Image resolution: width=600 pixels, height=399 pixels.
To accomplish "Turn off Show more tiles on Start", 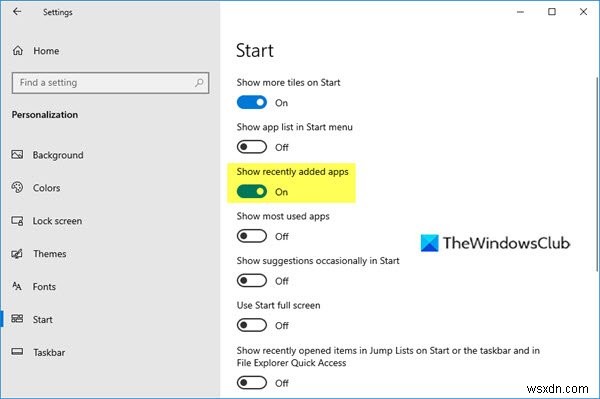I will (251, 103).
